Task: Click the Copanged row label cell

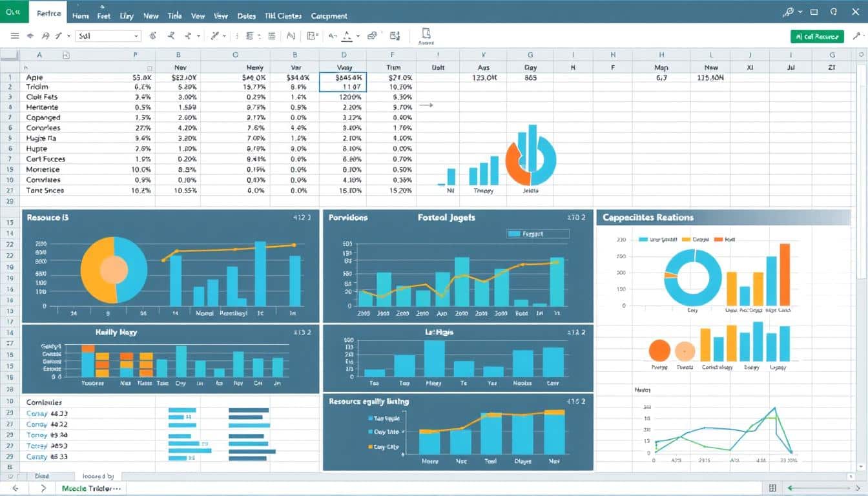Action: (43, 118)
